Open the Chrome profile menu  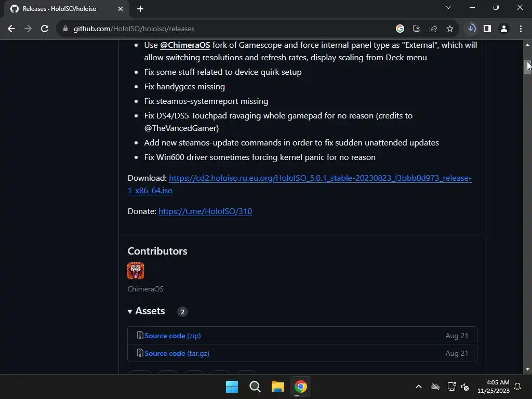(504, 29)
